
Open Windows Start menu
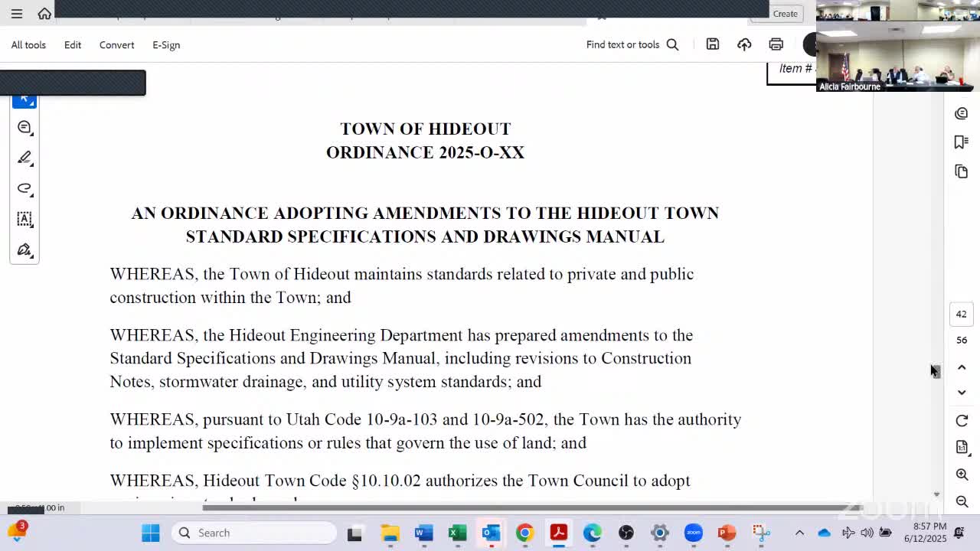click(x=151, y=533)
